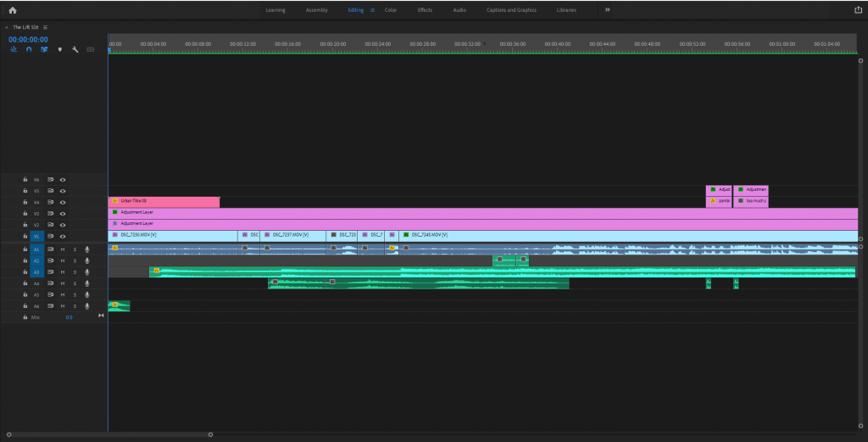The width and height of the screenshot is (868, 442).
Task: Open the workspace overflow chevron menu
Action: pos(607,9)
